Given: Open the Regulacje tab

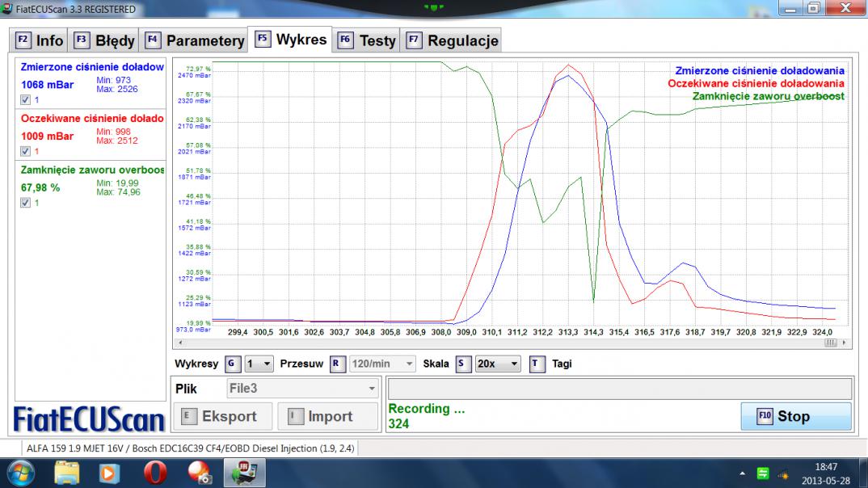Looking at the screenshot, I should click(452, 40).
